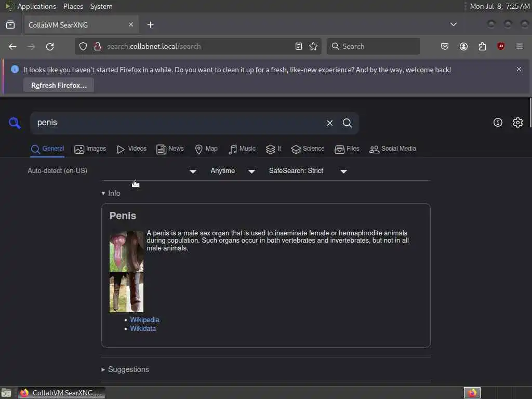Collapse the Info section
This screenshot has height=399, width=532.
[111, 193]
